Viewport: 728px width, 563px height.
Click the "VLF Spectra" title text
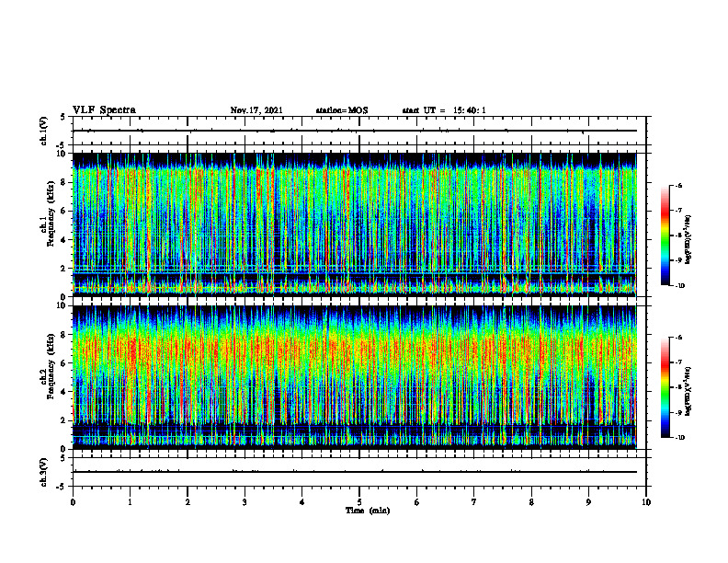click(104, 110)
